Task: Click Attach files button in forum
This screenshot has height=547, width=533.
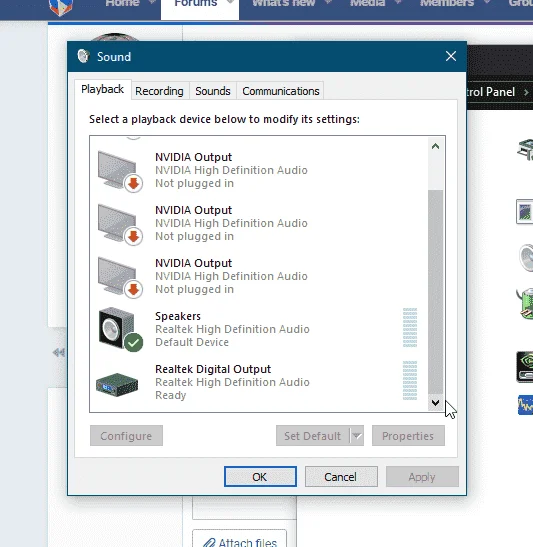Action: [x=239, y=539]
